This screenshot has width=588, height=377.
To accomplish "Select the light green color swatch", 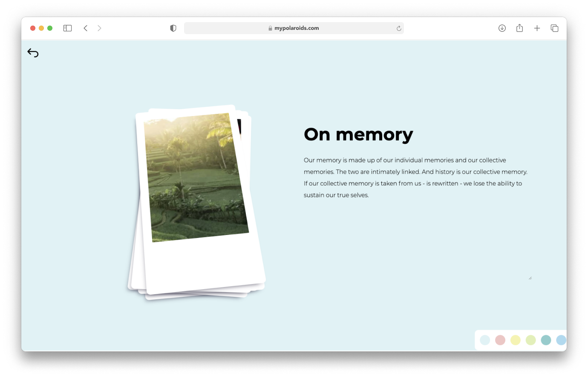I will (530, 340).
